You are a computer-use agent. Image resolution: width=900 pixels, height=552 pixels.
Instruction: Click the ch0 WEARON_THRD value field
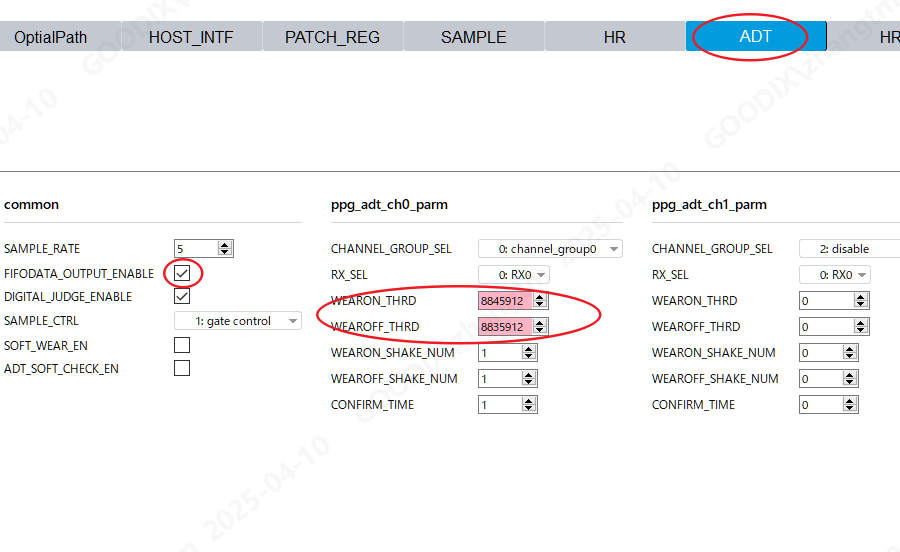point(505,301)
